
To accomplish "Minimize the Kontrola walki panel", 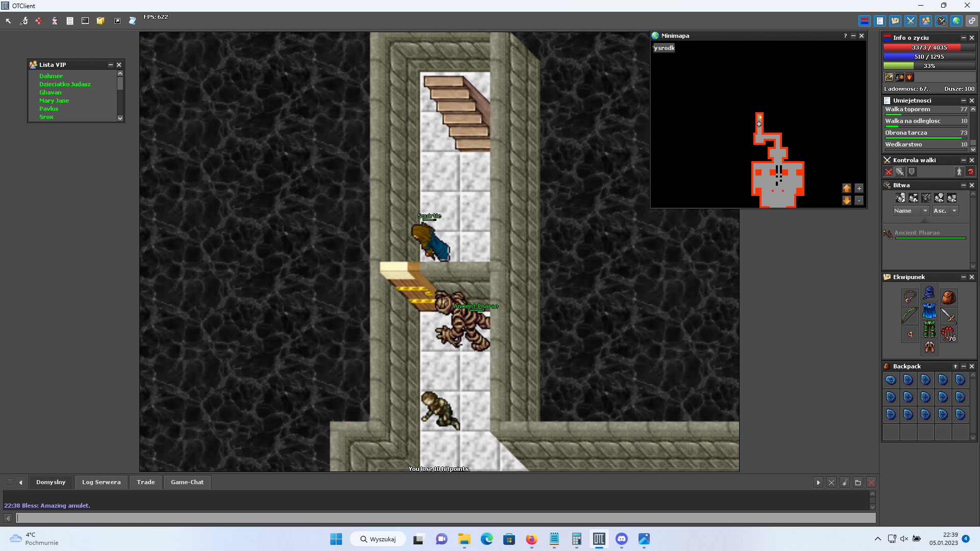I will (x=963, y=160).
